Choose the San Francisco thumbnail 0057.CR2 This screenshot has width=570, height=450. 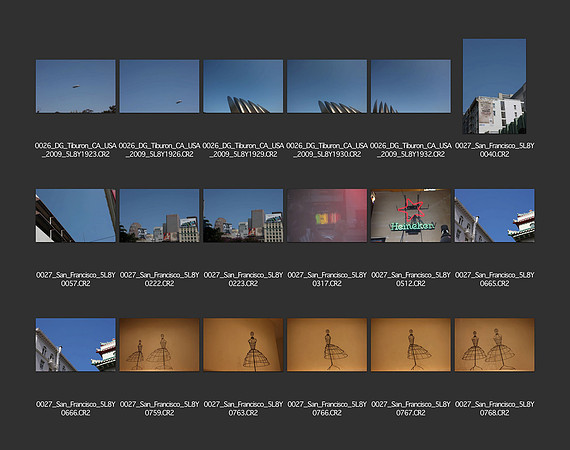(x=76, y=216)
